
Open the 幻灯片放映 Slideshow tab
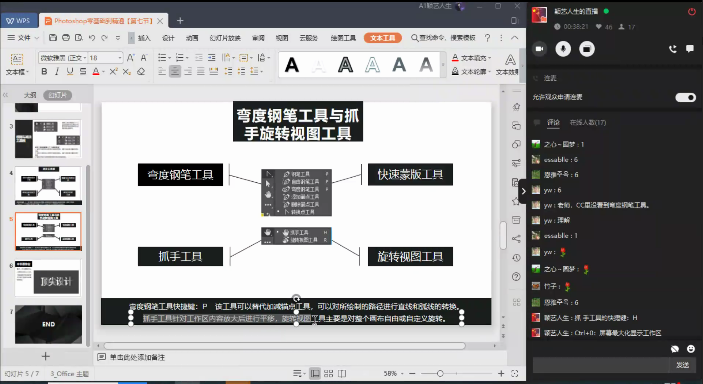[225, 38]
